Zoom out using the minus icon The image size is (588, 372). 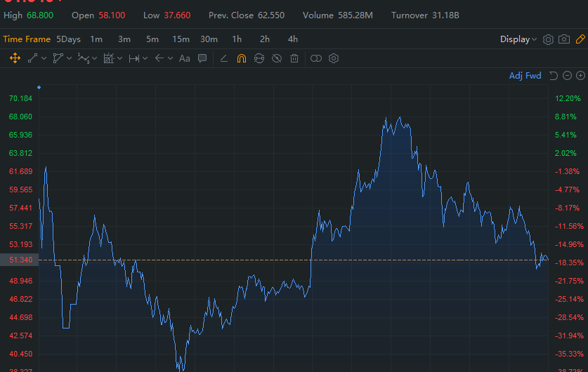pos(567,76)
